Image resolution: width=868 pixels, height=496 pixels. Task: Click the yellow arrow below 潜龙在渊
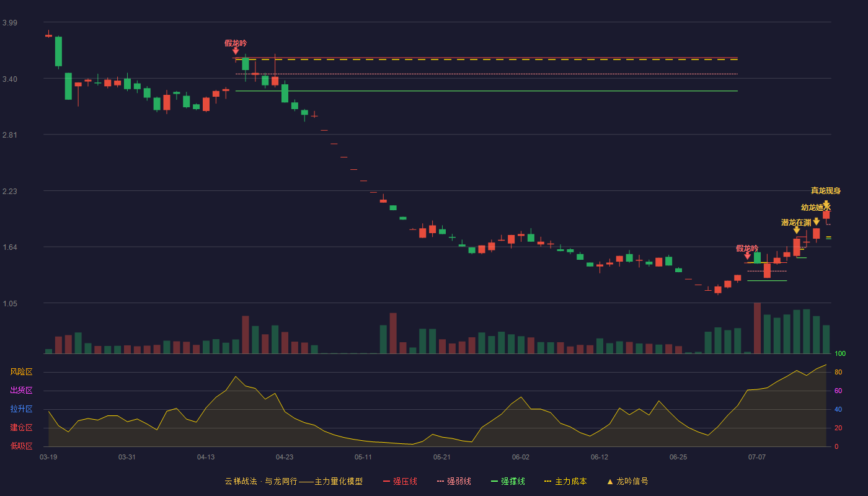point(797,230)
